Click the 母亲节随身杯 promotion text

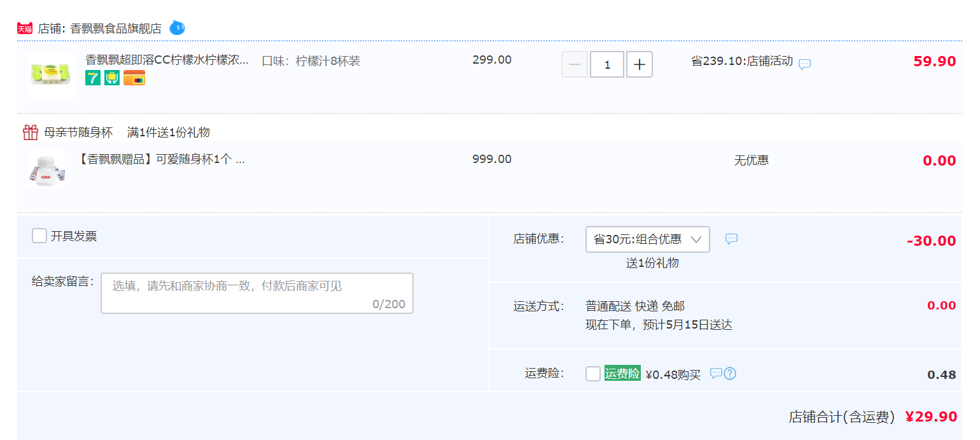[78, 132]
